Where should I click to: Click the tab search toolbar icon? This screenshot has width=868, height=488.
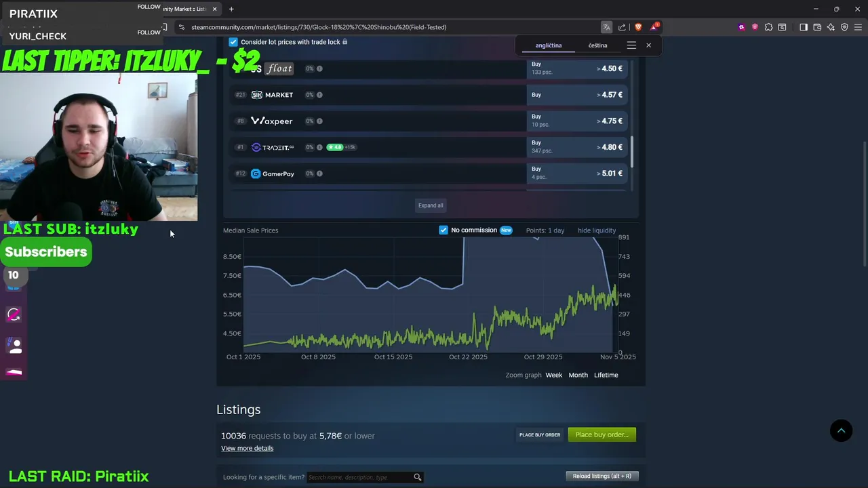[x=782, y=27]
